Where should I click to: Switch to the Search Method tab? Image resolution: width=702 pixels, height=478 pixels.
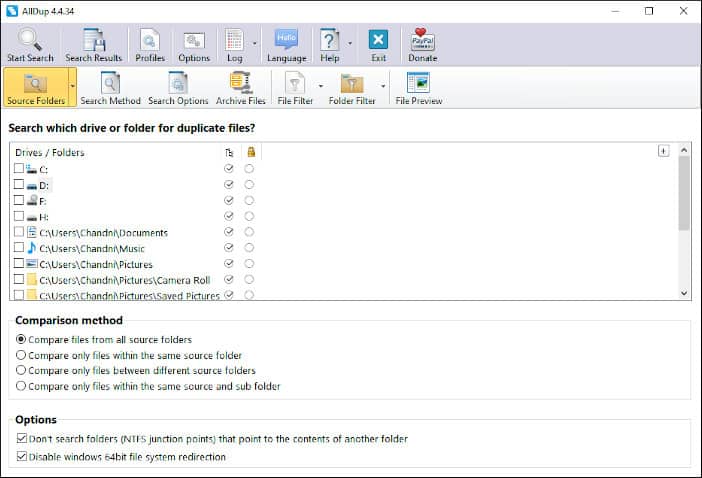(x=110, y=88)
